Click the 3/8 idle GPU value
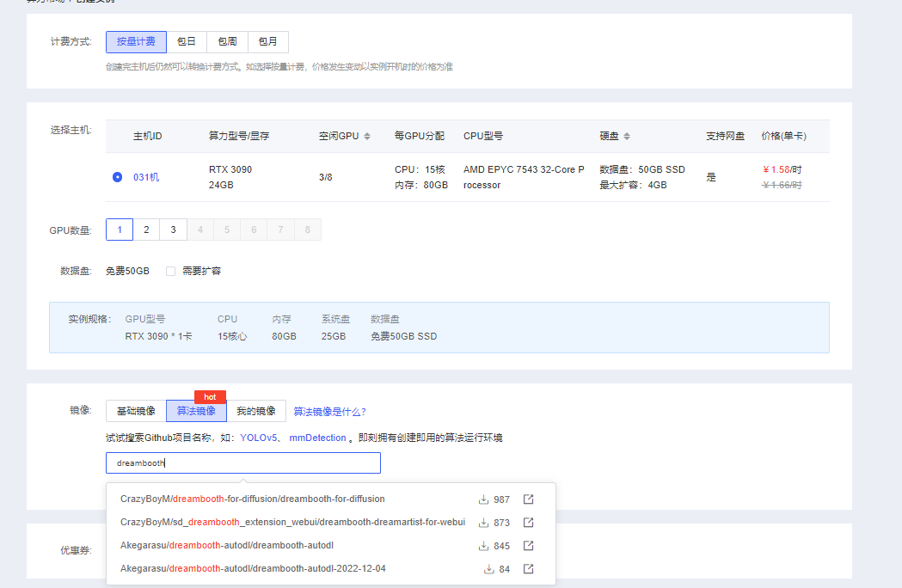Viewport: 902px width, 588px height. [326, 177]
